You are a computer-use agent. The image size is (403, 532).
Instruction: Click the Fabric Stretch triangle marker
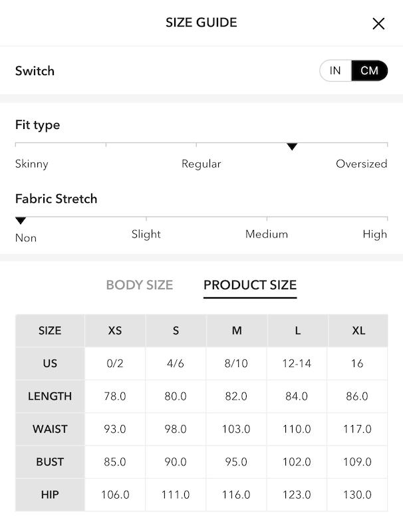click(21, 221)
